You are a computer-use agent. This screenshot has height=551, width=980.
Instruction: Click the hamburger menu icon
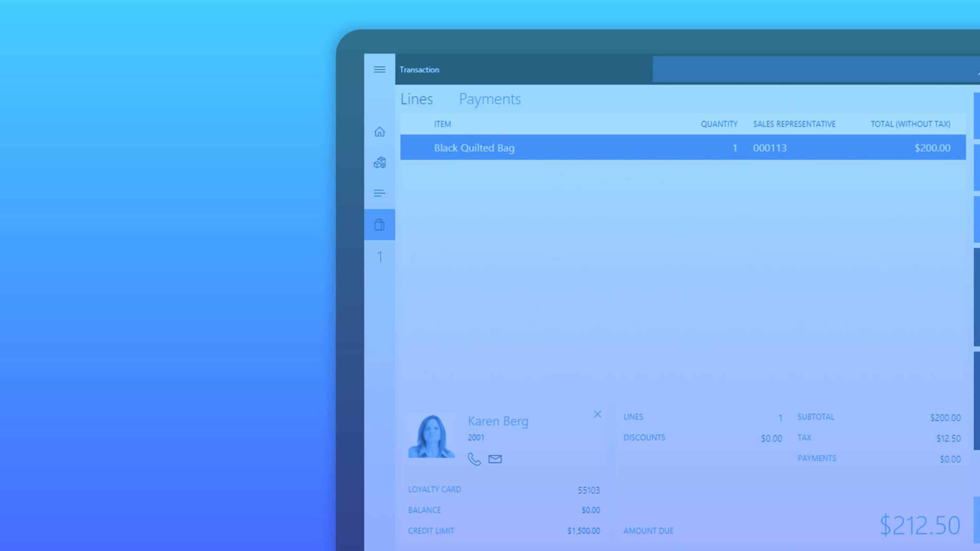coord(380,69)
